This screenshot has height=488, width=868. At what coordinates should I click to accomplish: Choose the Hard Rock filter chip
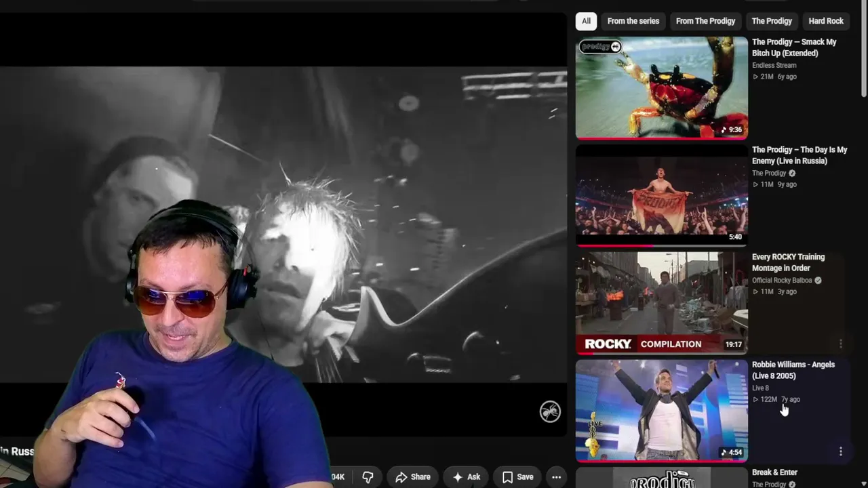click(x=826, y=21)
